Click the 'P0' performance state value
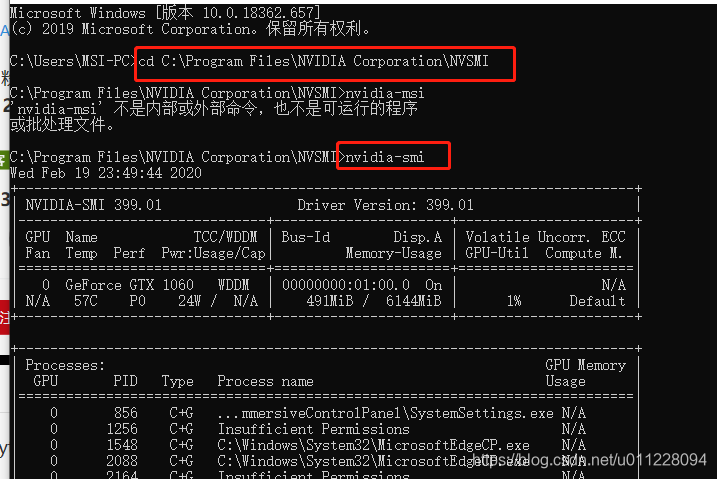 [x=137, y=301]
